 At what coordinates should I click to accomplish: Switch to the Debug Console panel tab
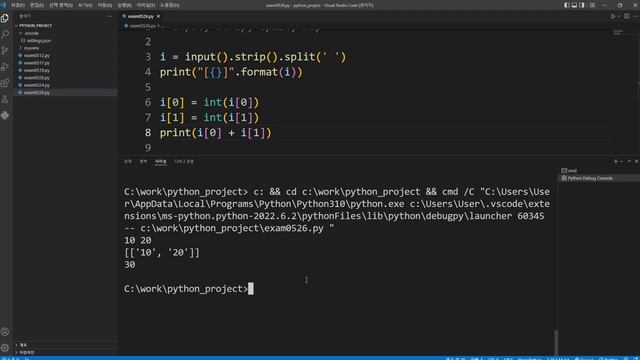[x=184, y=162]
